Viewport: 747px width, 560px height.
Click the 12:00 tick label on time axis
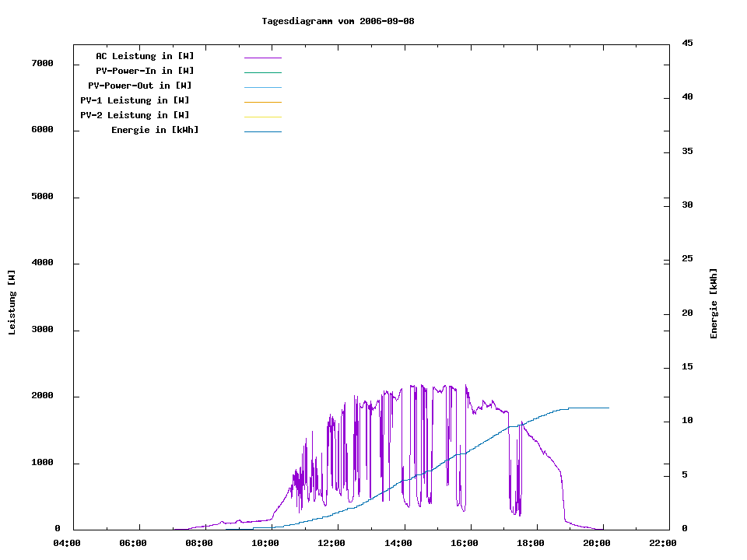pos(331,543)
